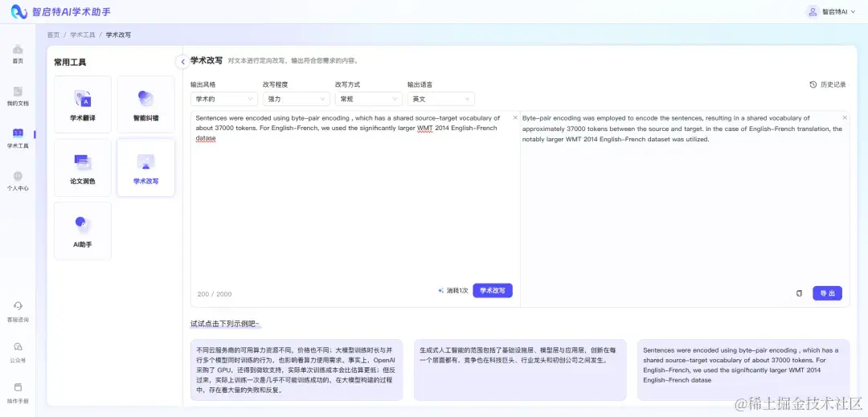This screenshot has height=417, width=868.
Task: Open the 输出风格 dropdown showing 学术的
Action: 223,99
